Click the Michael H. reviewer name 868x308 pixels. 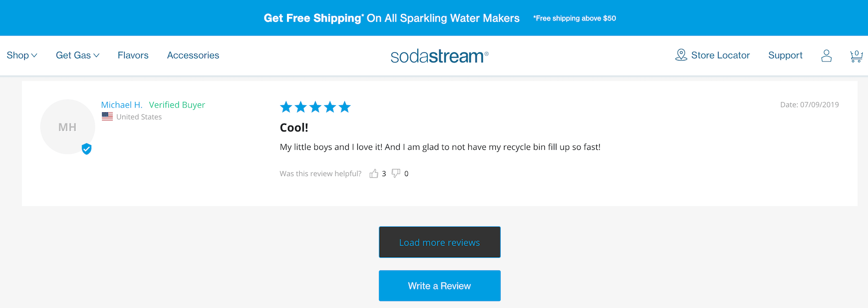click(x=121, y=105)
